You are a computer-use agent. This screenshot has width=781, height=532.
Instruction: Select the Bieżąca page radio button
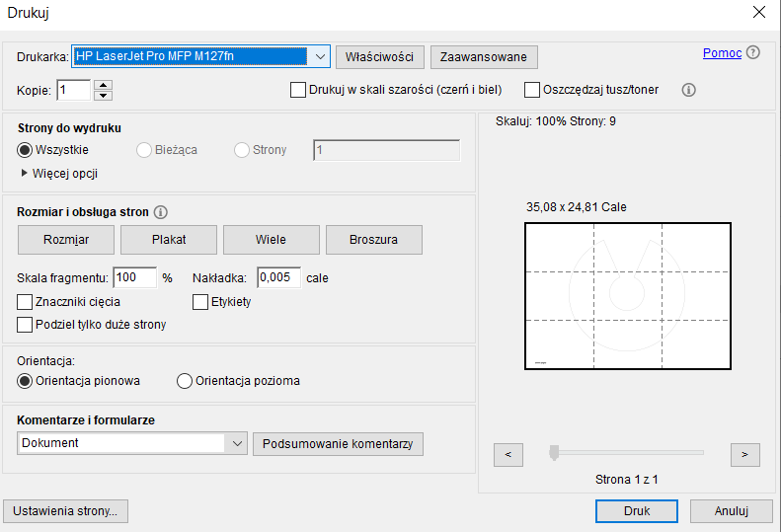click(144, 150)
